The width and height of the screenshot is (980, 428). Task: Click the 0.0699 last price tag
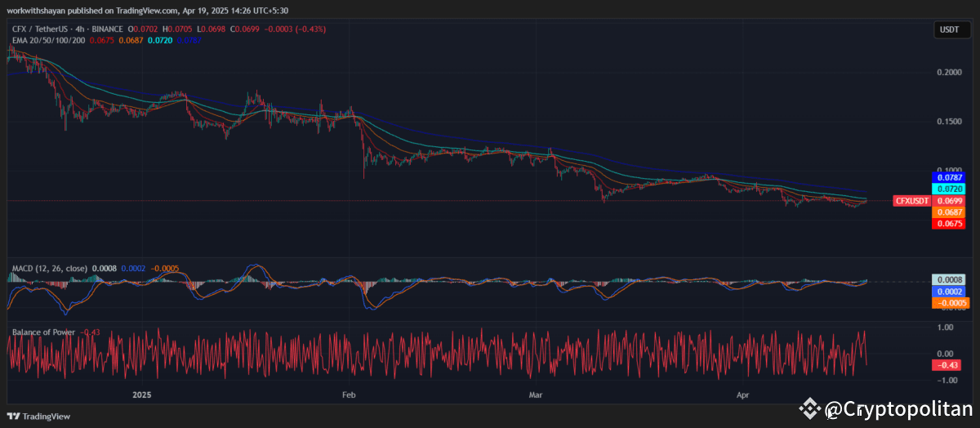(x=947, y=200)
